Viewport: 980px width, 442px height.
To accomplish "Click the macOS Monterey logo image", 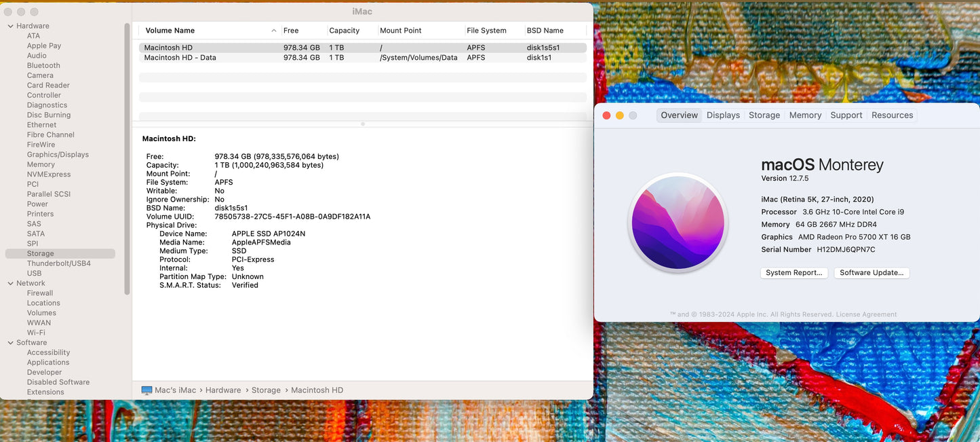I will tap(678, 223).
